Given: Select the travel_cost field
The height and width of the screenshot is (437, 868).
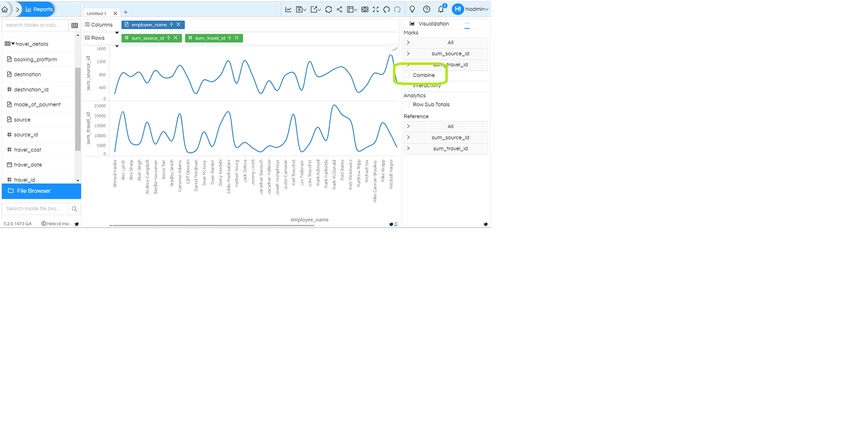Looking at the screenshot, I should 28,150.
